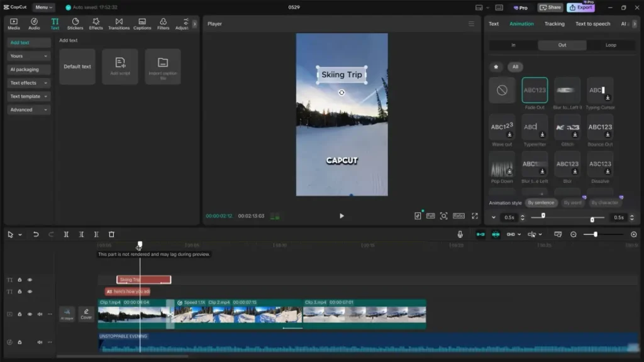Screen dimensions: 644x362
Task: Lock the main video track
Action: (19, 314)
